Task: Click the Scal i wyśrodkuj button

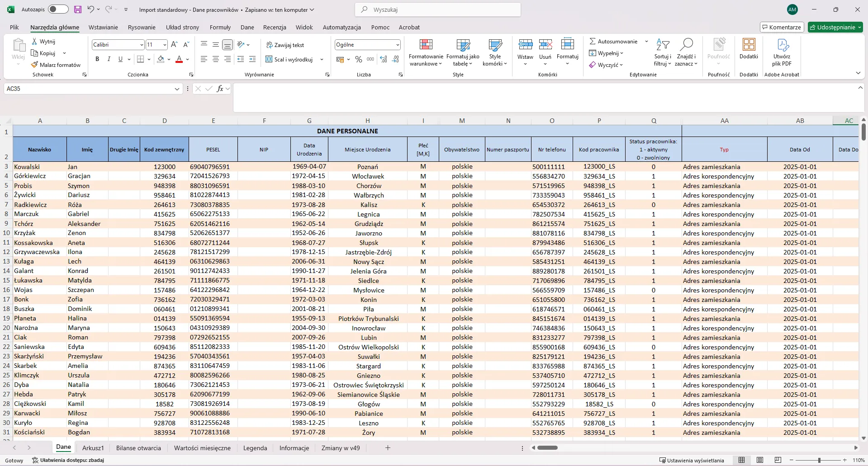Action: (x=290, y=59)
